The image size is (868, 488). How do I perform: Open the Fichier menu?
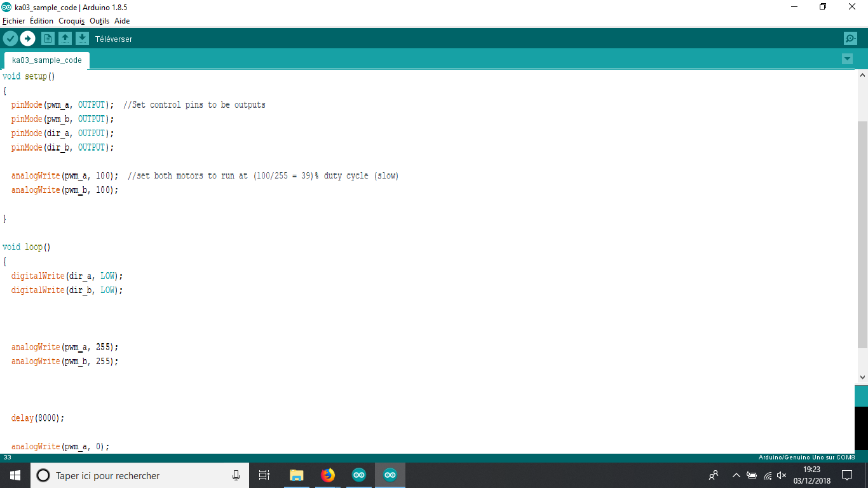click(x=13, y=21)
